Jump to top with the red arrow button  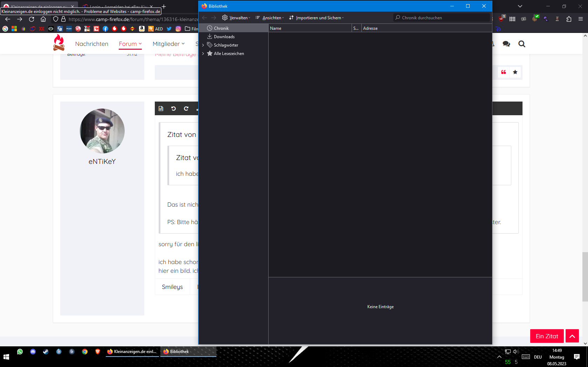coord(572,336)
